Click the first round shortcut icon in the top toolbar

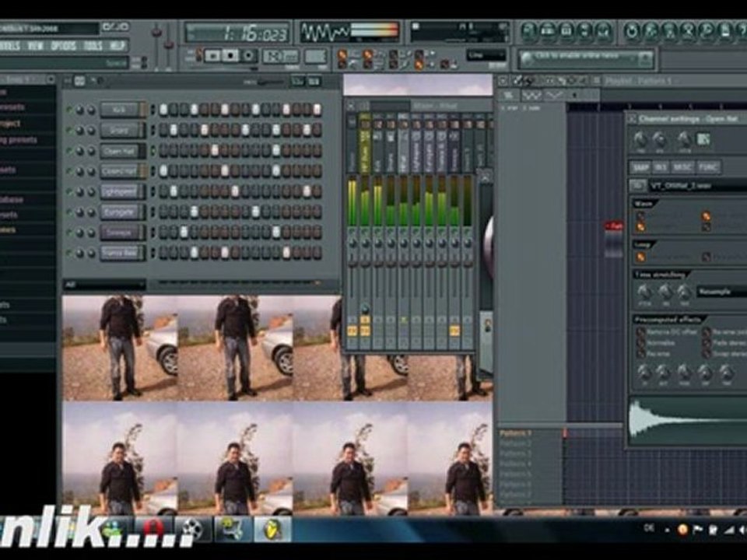[x=529, y=31]
